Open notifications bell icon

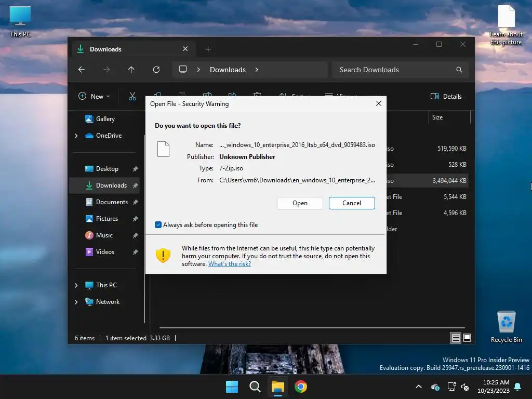(518, 387)
